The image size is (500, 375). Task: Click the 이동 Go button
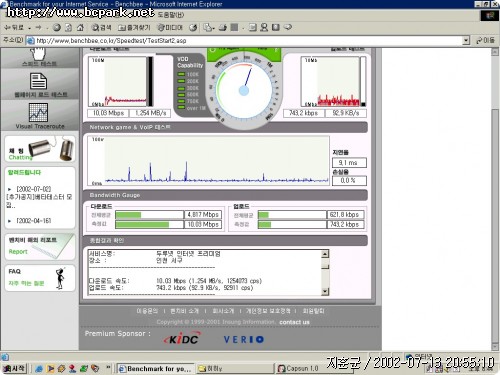coord(485,41)
